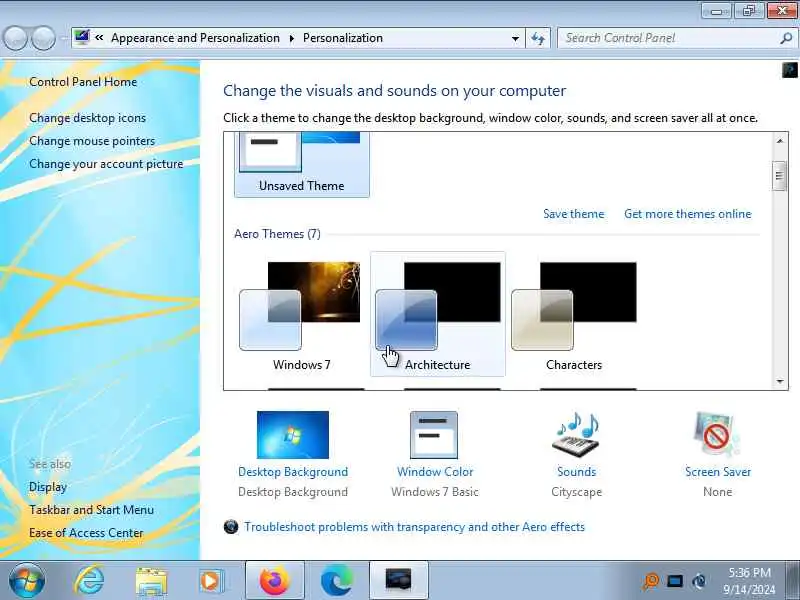Open Change mouse pointers
The width and height of the screenshot is (800, 600).
click(92, 141)
